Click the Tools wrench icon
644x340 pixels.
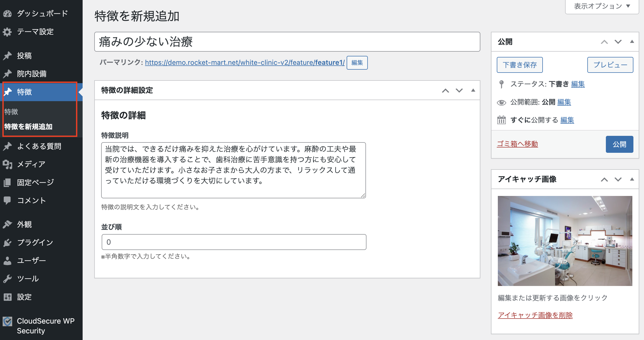7,279
